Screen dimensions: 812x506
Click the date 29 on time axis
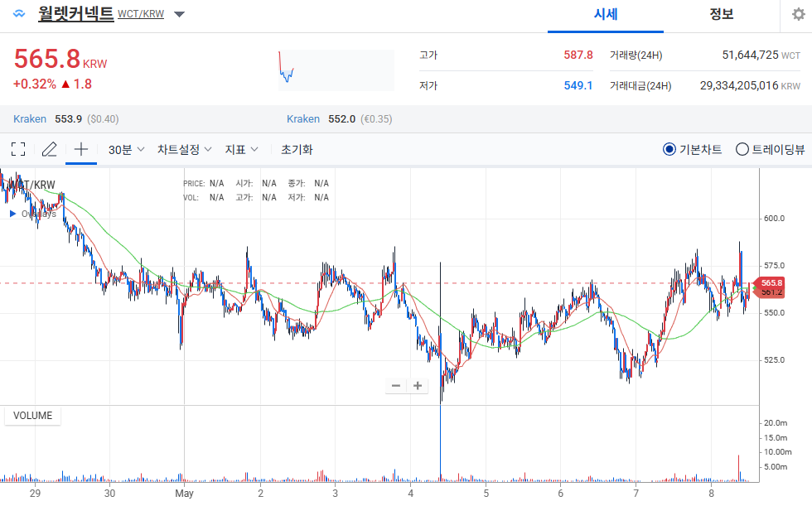point(35,493)
